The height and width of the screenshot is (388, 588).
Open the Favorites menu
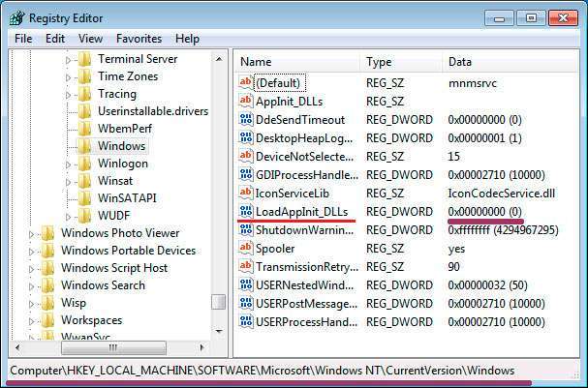pos(139,39)
